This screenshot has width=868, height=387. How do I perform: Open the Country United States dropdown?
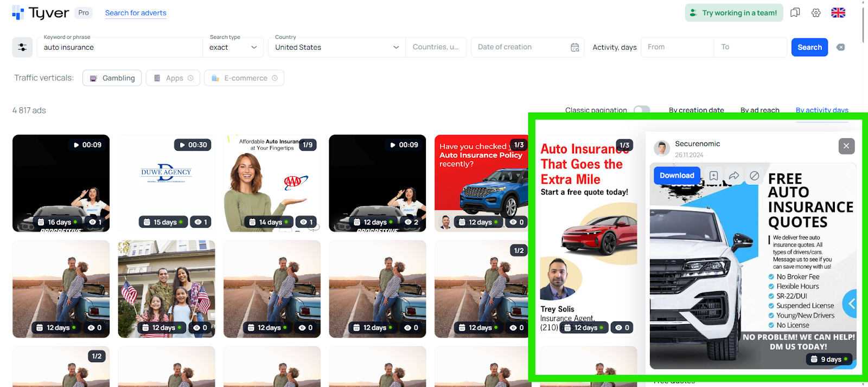coord(336,48)
